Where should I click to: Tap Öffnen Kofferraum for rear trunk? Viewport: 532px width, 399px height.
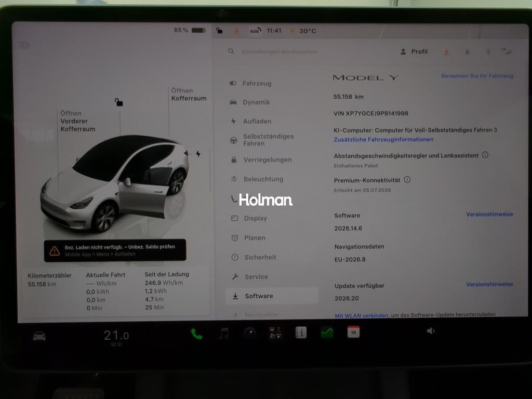click(189, 95)
